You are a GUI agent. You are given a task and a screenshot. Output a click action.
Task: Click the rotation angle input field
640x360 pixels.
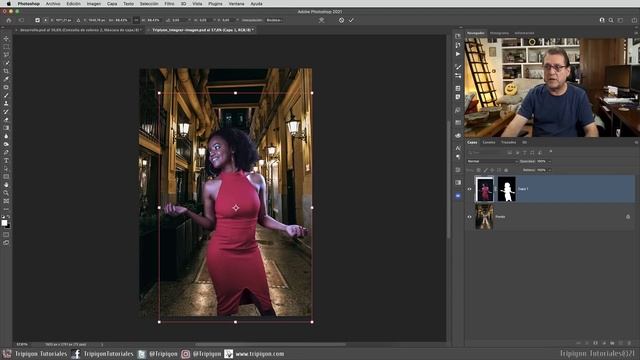(178, 20)
